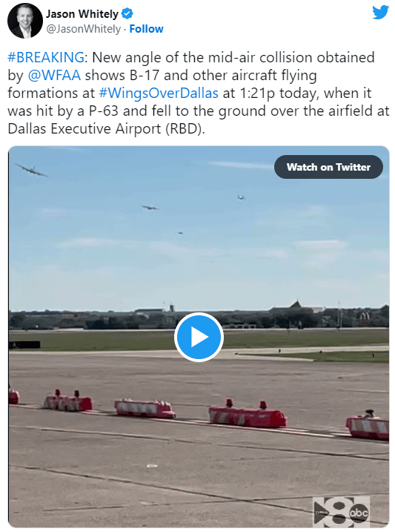Click the lowest small aircraft in the sky
The height and width of the screenshot is (532, 395).
pos(181,233)
